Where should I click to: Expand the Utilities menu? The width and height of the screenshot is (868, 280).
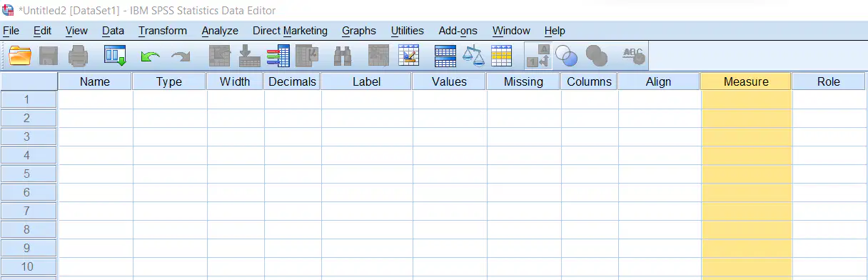tap(408, 31)
